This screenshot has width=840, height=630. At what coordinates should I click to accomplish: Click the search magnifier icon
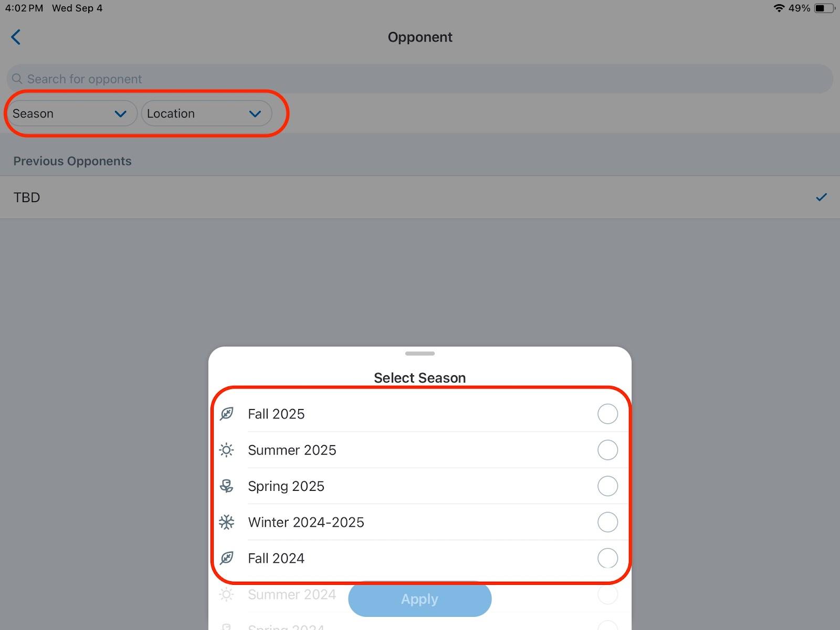coord(17,79)
